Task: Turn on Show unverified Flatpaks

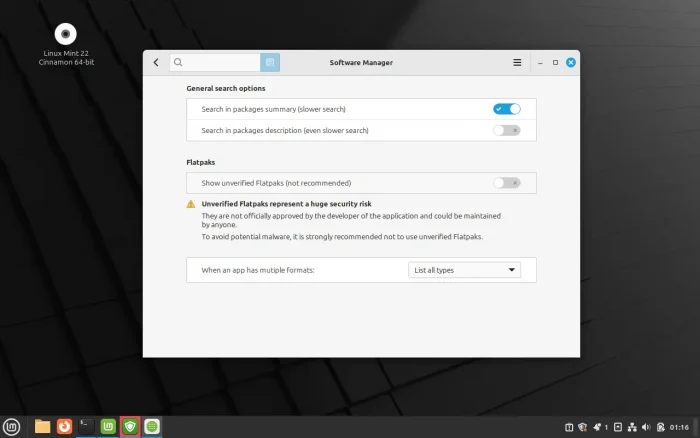Action: click(x=506, y=183)
